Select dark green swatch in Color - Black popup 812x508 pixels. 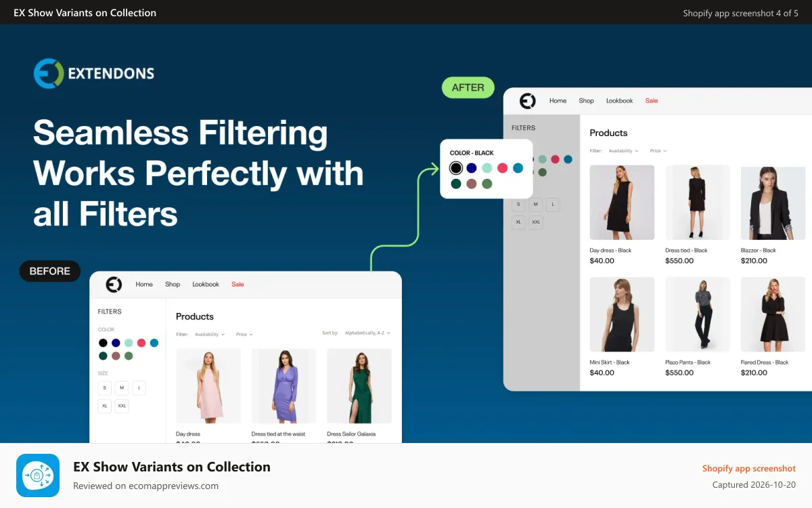(456, 184)
